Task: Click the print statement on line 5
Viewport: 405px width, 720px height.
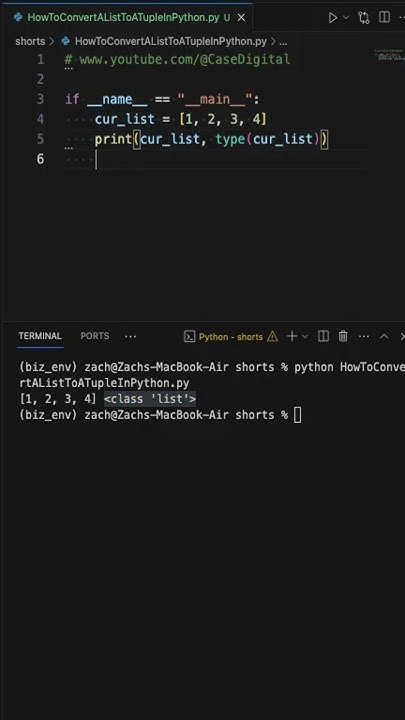Action: pos(212,139)
